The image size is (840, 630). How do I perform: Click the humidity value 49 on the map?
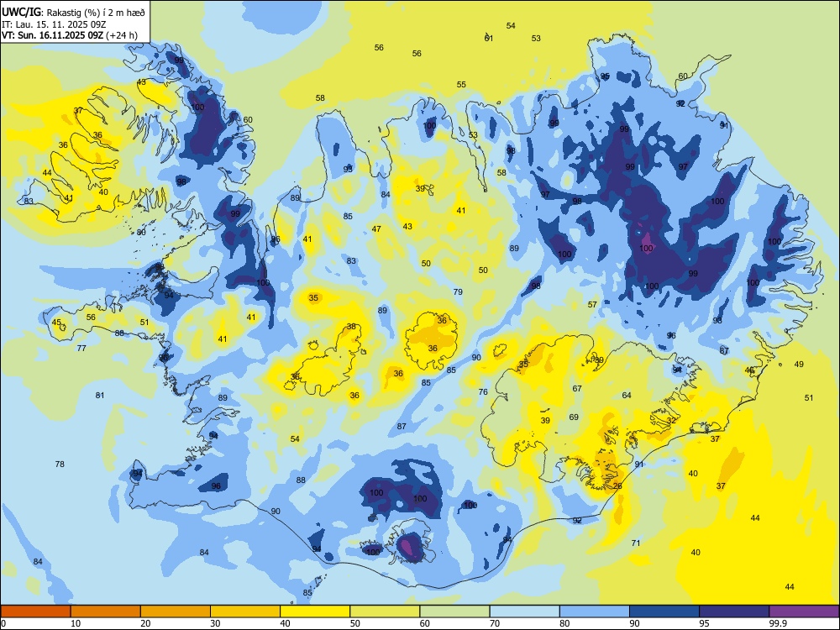800,365
